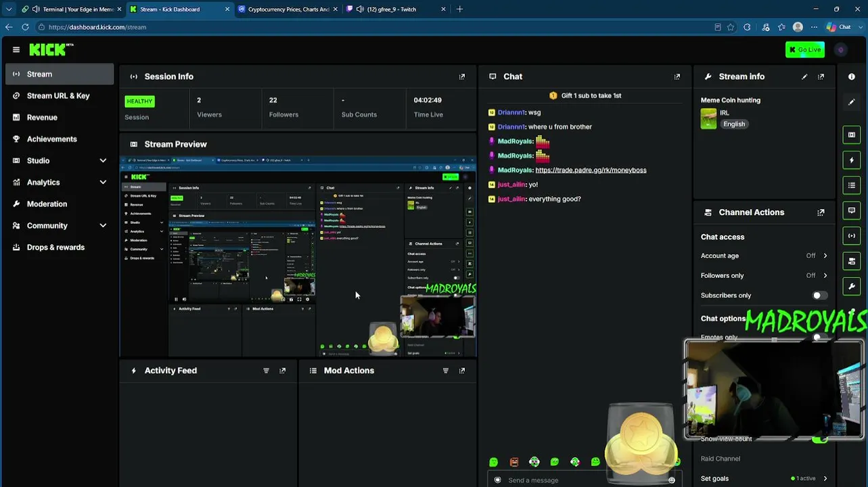Open a new browser tab

(x=459, y=9)
